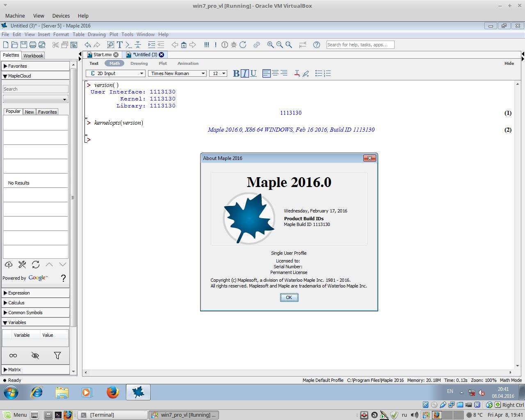Click the MapleCloud upload icon
The width and height of the screenshot is (525, 420).
tap(8, 265)
